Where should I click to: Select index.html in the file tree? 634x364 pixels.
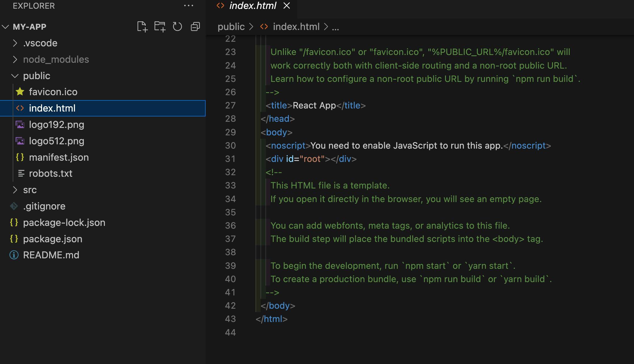[x=103, y=108]
